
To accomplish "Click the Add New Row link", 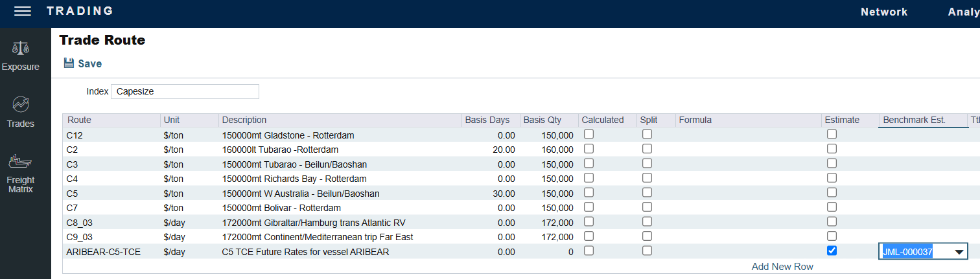I will [782, 267].
